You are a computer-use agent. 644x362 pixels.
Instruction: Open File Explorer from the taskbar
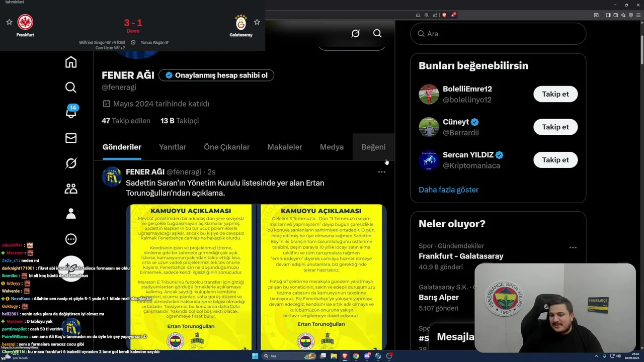click(334, 356)
